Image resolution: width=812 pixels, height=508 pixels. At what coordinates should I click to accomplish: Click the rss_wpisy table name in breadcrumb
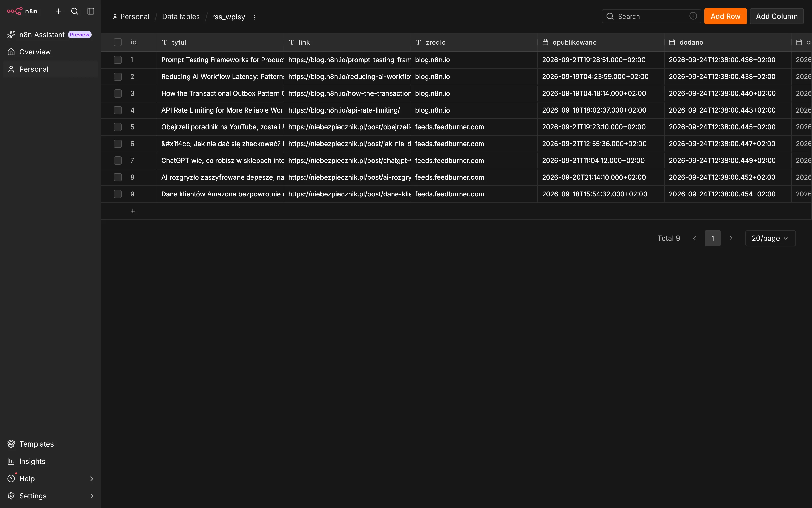point(228,17)
